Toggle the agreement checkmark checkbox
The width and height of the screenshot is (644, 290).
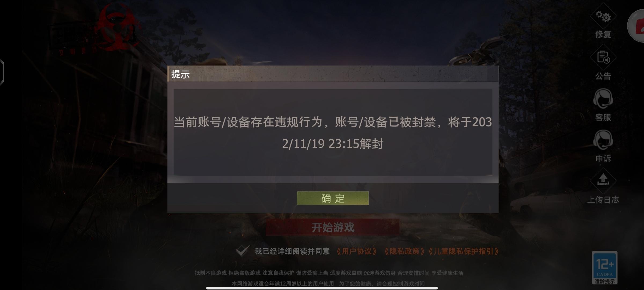[242, 251]
